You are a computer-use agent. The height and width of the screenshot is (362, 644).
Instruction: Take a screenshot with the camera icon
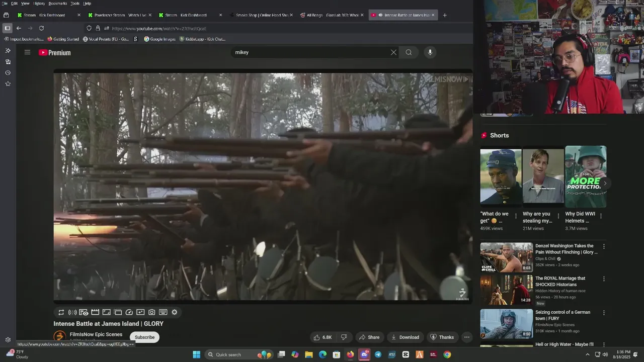pyautogui.click(x=152, y=312)
